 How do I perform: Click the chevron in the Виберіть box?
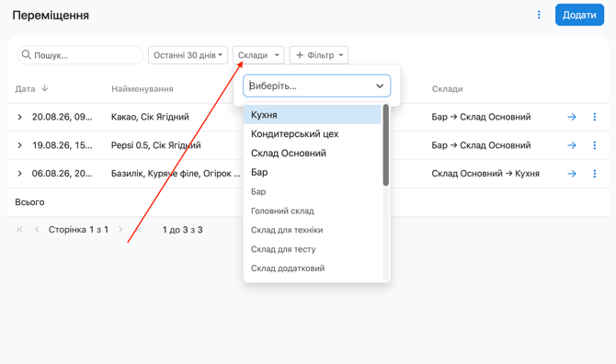380,85
